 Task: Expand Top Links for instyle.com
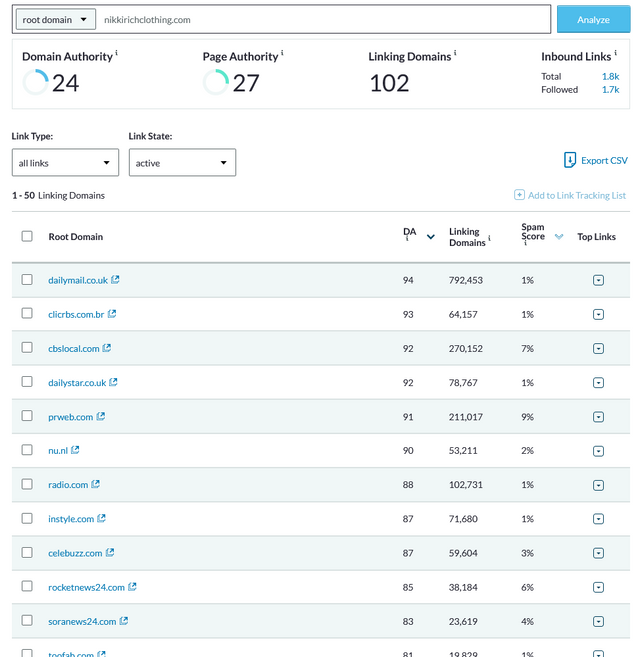click(x=599, y=519)
